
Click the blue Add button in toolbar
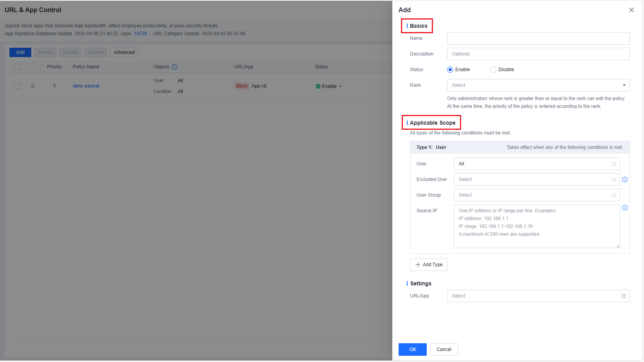pyautogui.click(x=20, y=52)
